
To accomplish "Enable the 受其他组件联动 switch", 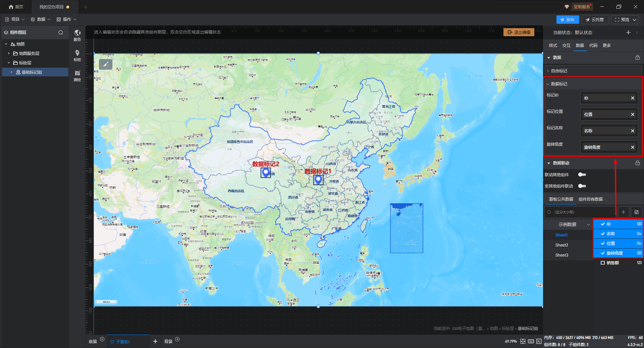I will click(x=582, y=186).
